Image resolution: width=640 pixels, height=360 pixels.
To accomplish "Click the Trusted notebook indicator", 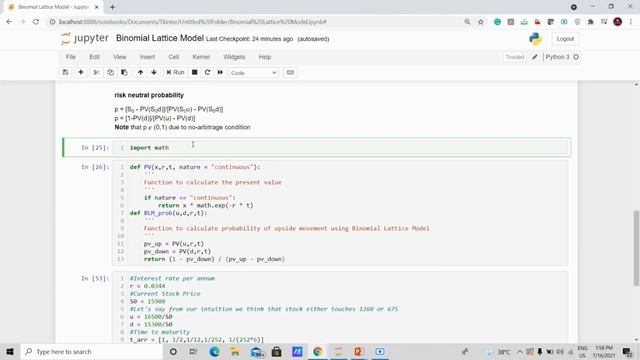I will coord(514,57).
